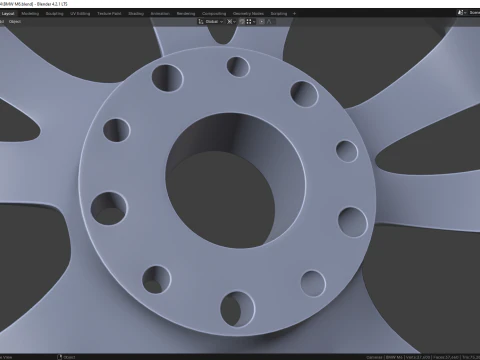480x360 pixels.
Task: Open the Animation workspace tab
Action: [x=160, y=14]
